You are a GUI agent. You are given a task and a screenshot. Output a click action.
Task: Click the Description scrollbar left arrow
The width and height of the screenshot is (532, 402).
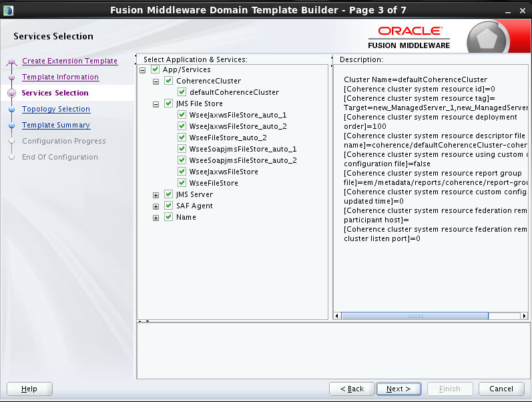(x=337, y=316)
